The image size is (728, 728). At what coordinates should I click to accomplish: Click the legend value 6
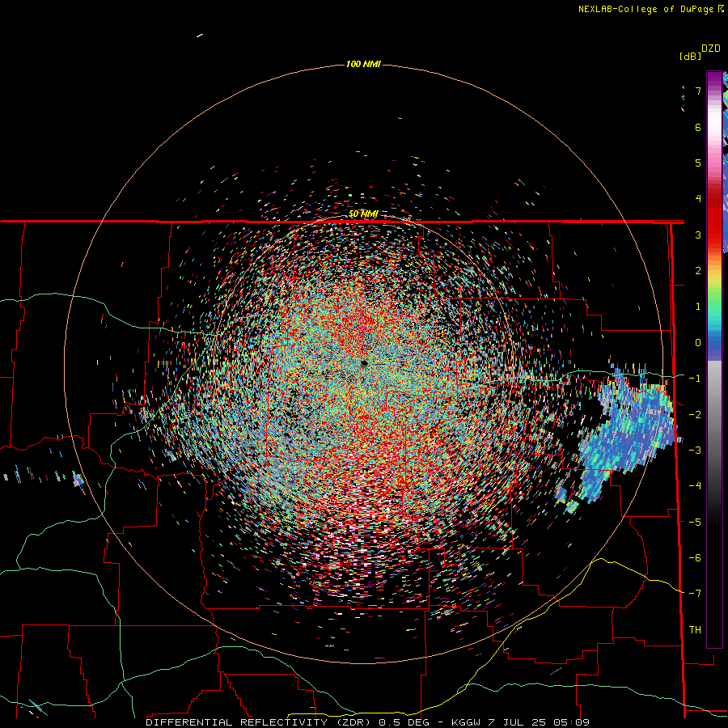pyautogui.click(x=698, y=127)
